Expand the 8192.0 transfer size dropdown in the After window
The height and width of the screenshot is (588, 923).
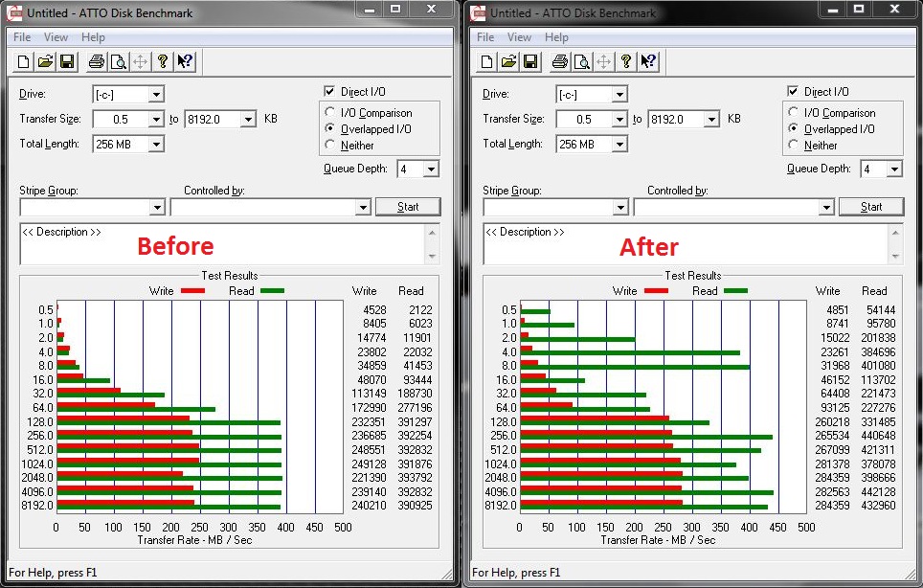[711, 120]
